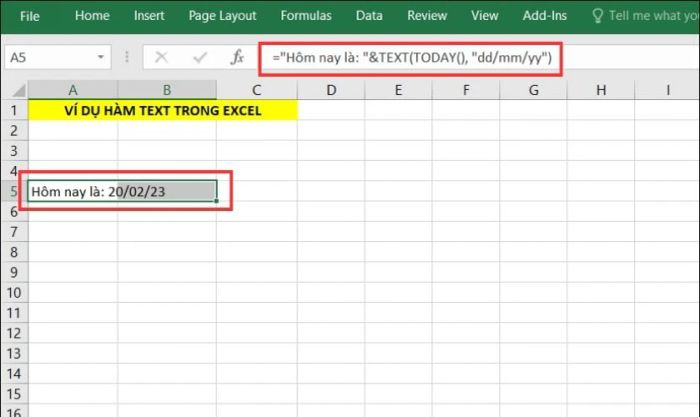700x417 pixels.
Task: Click the Enter checkmark formula icon
Action: pos(200,57)
